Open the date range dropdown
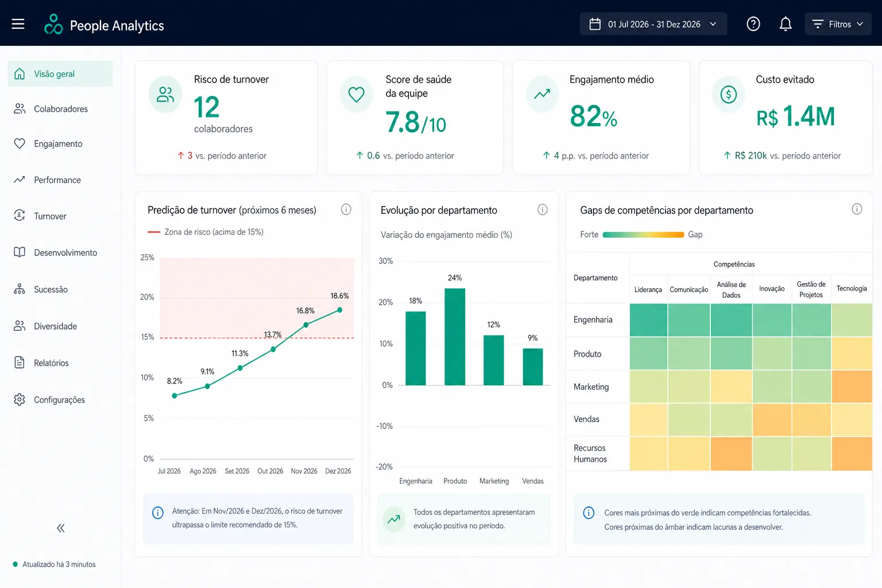Image resolution: width=882 pixels, height=588 pixels. click(653, 24)
